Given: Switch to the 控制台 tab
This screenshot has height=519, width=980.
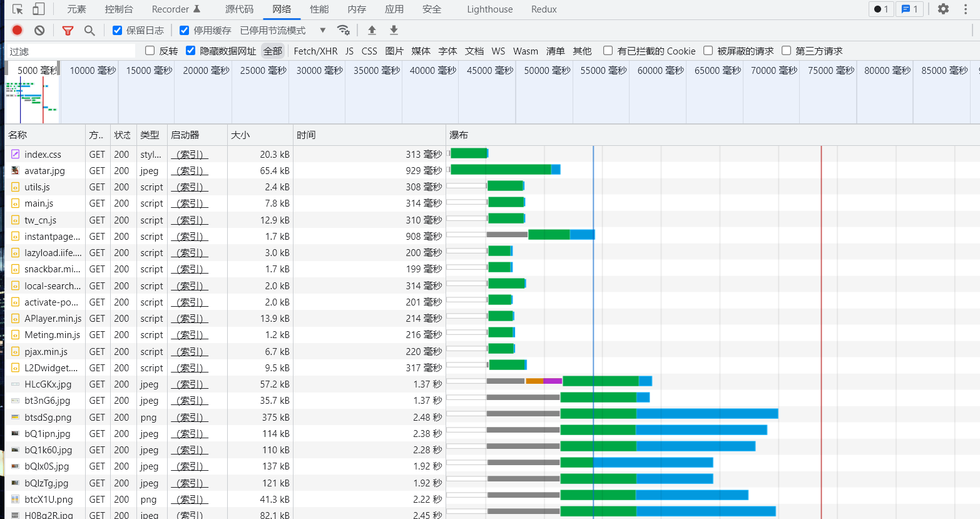Looking at the screenshot, I should pyautogui.click(x=119, y=9).
